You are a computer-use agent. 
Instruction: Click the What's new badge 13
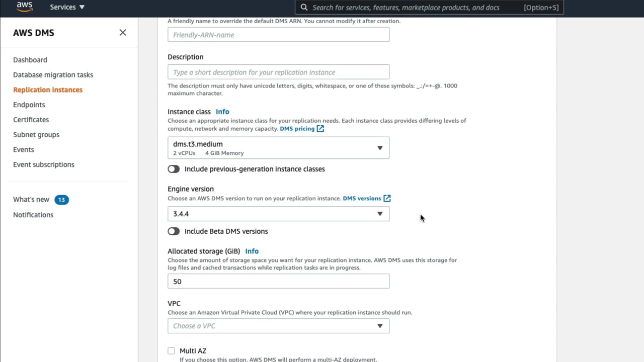click(61, 200)
